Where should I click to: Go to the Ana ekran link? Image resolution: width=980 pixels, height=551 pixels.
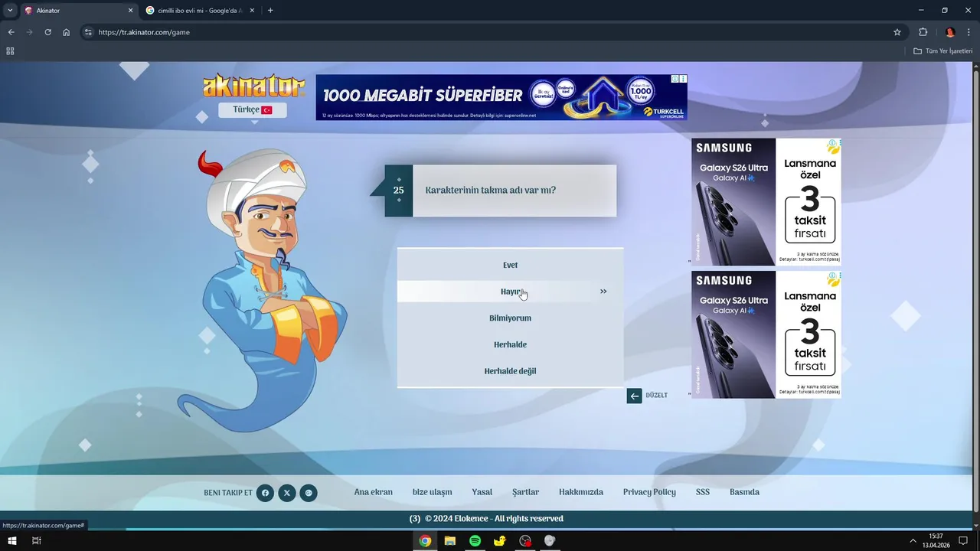pyautogui.click(x=374, y=492)
